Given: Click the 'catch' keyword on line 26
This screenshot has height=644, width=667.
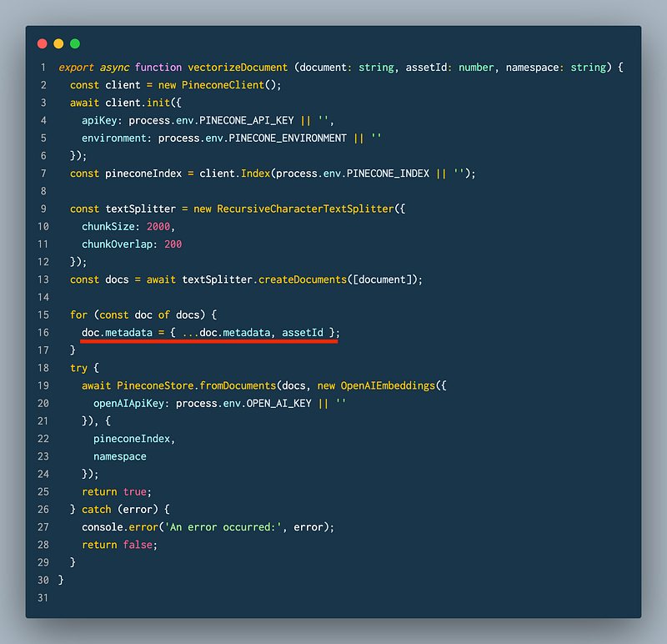Looking at the screenshot, I should click(x=96, y=510).
